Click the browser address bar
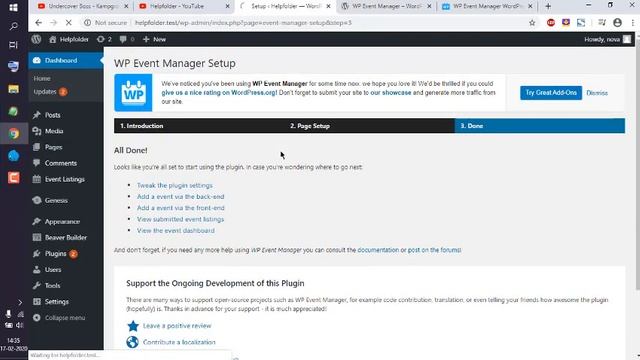Viewport: 640px width, 360px height. click(x=306, y=23)
